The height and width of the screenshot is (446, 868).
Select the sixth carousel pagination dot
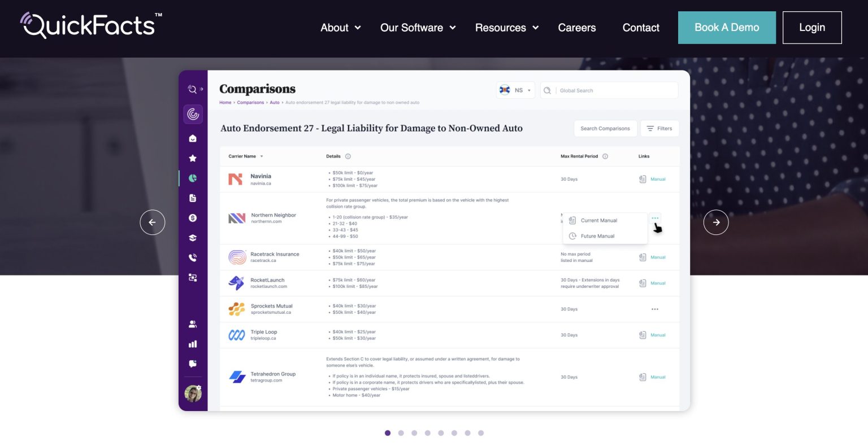click(x=454, y=433)
